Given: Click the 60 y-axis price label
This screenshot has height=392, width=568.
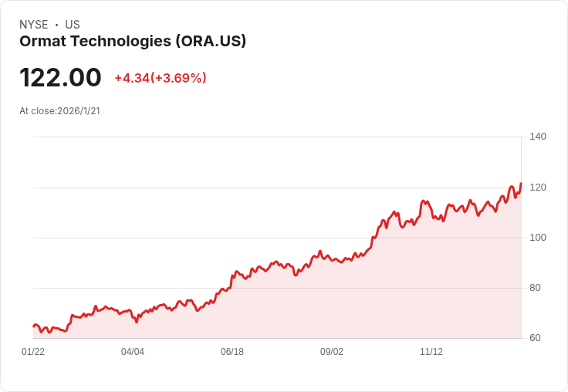Looking at the screenshot, I should coord(535,338).
